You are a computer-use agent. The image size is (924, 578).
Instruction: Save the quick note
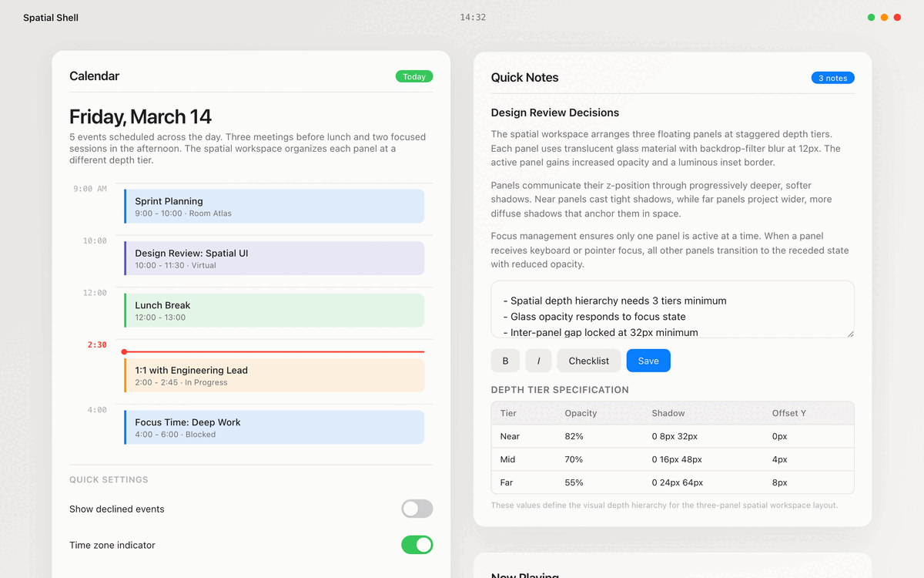coord(648,361)
